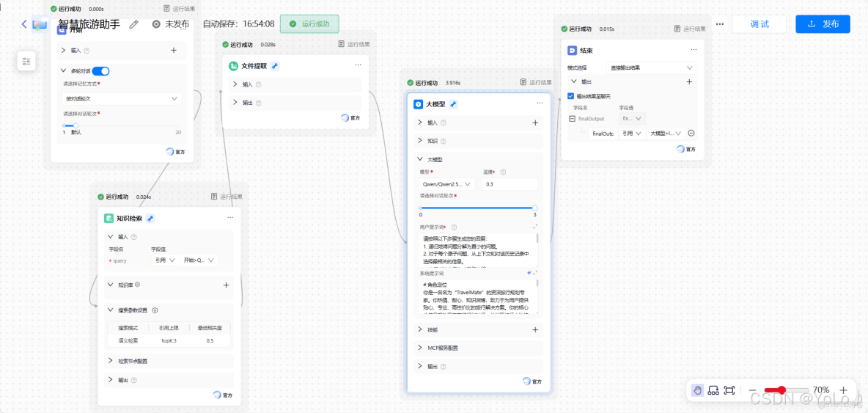
Task: Click into the 用户提示词 text area
Action: click(x=477, y=250)
